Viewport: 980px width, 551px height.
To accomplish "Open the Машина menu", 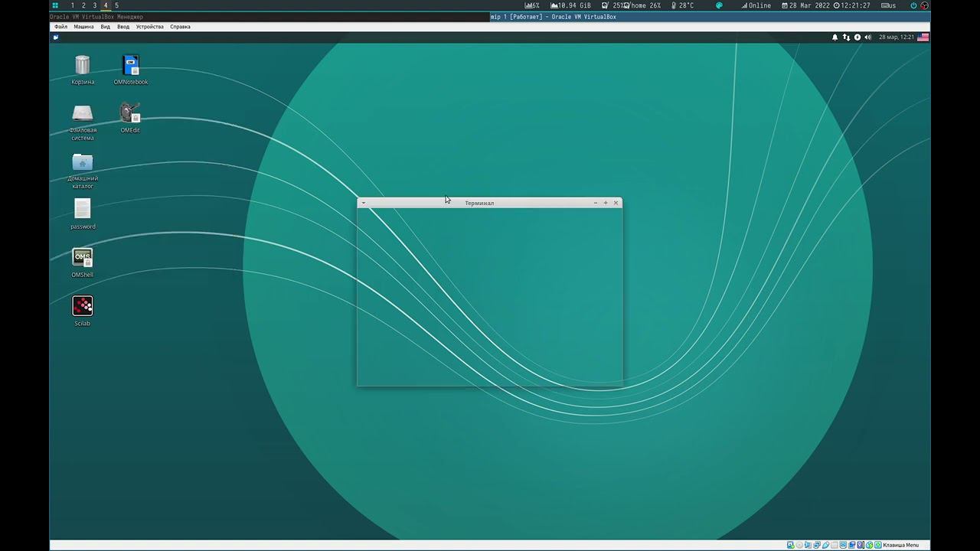I will click(x=83, y=27).
